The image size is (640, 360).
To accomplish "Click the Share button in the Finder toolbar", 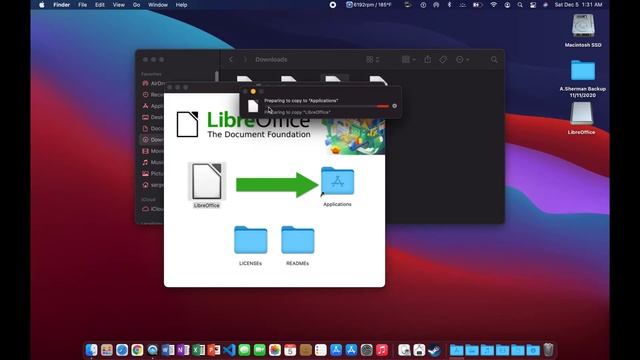I will pyautogui.click(x=427, y=60).
